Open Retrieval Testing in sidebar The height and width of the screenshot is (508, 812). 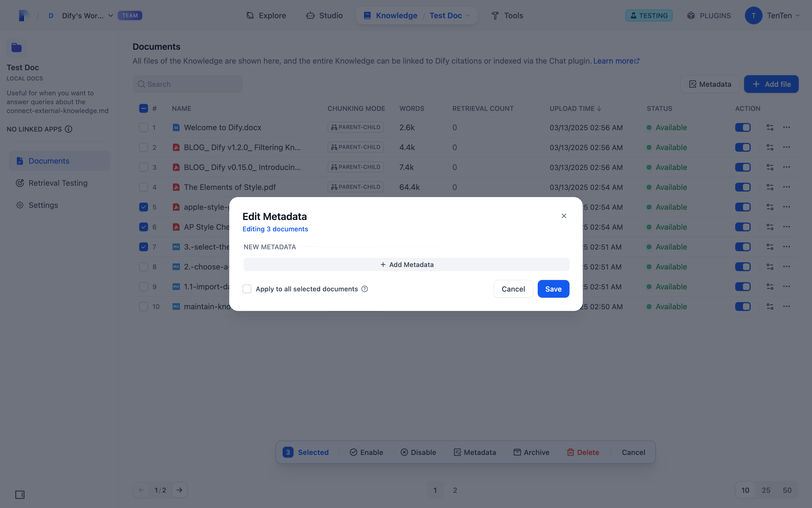(x=58, y=183)
